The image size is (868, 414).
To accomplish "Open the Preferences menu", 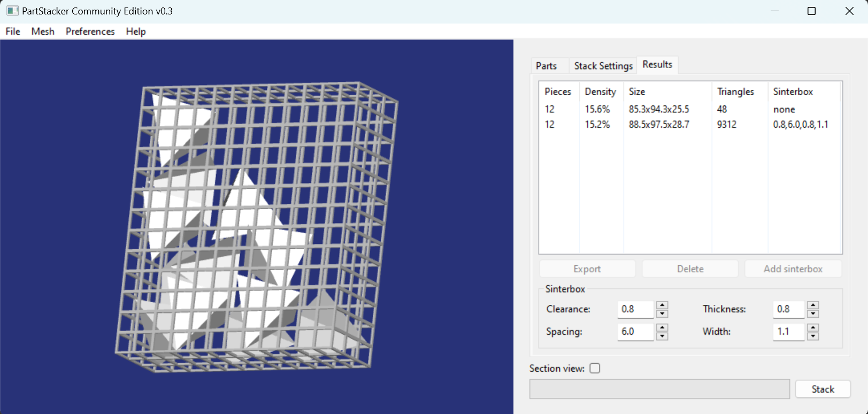I will [90, 32].
